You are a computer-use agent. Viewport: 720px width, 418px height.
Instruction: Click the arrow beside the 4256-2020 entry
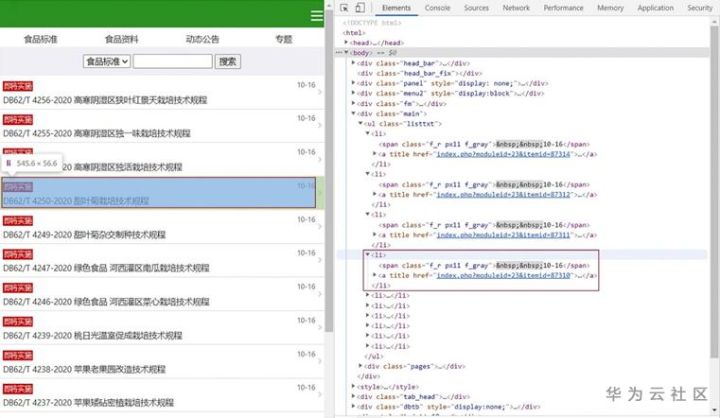320,92
